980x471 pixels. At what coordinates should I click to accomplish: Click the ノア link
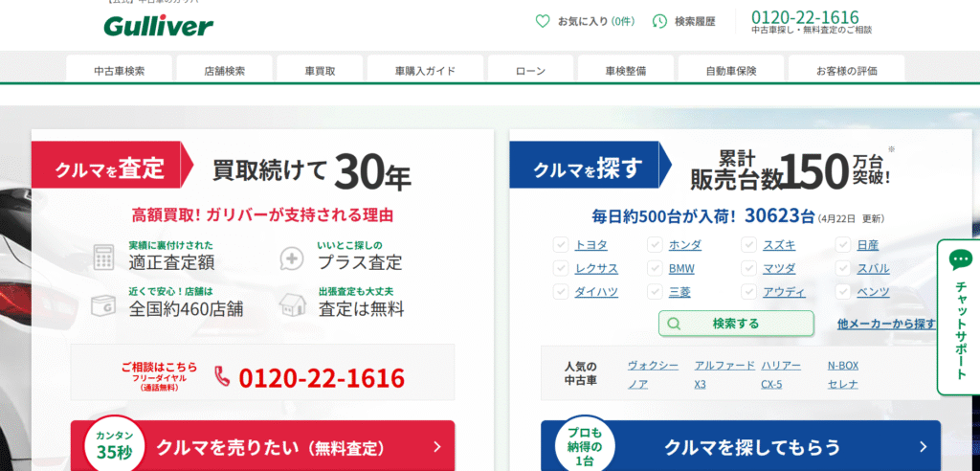(637, 384)
